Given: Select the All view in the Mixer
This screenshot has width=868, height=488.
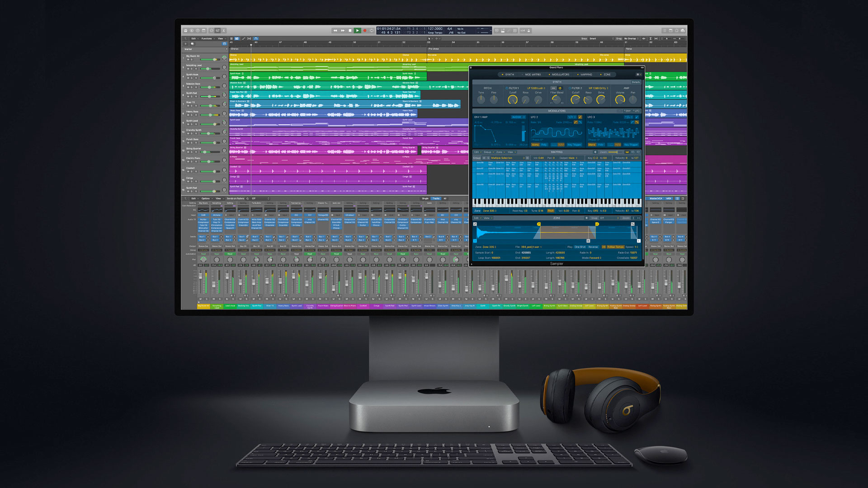Looking at the screenshot, I should (x=445, y=198).
